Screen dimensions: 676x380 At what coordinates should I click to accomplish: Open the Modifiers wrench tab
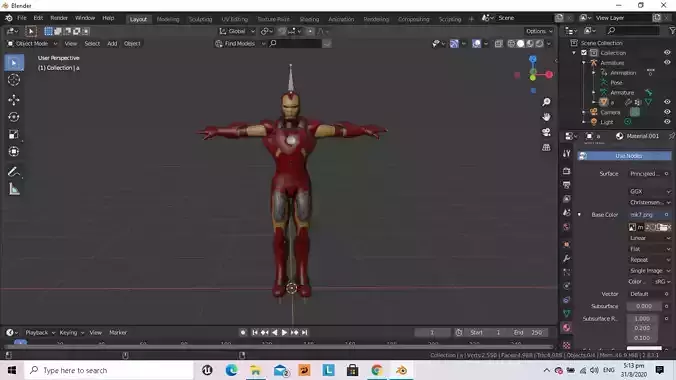566,258
